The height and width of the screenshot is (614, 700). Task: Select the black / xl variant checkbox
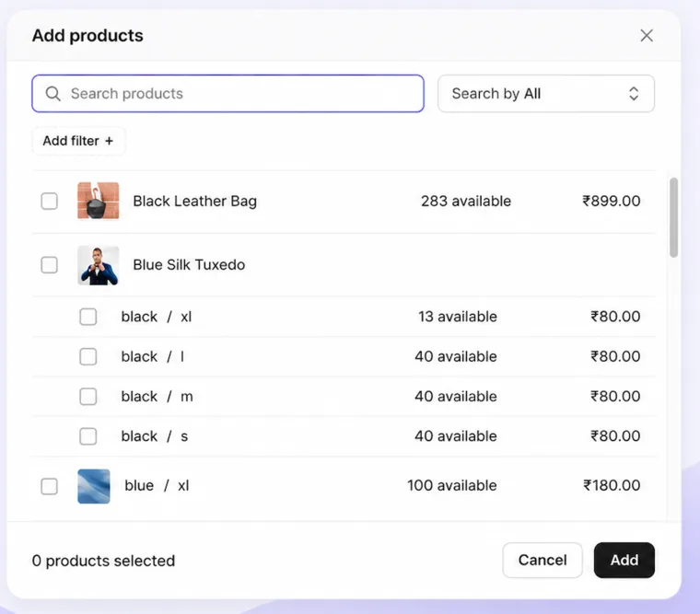click(x=87, y=317)
